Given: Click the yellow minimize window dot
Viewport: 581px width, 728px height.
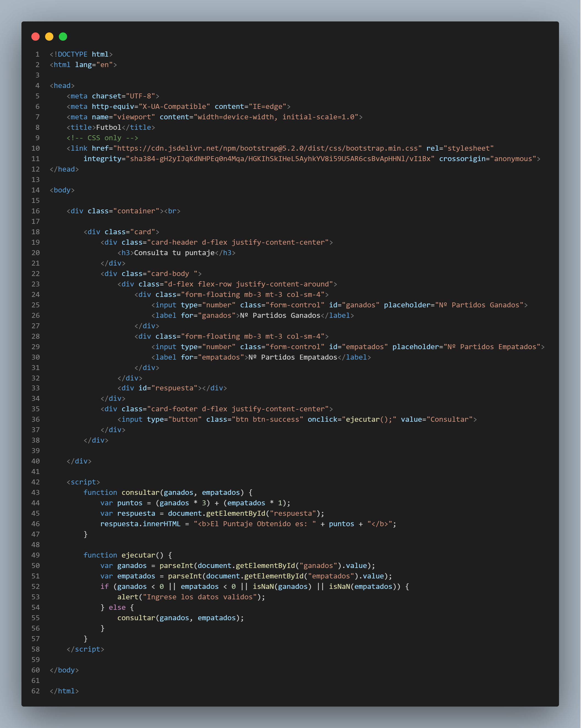Looking at the screenshot, I should point(49,37).
